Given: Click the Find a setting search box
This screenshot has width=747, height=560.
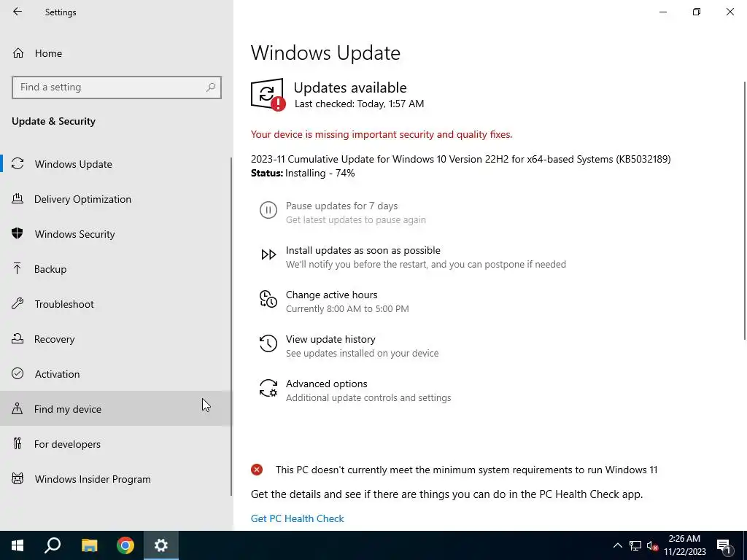Looking at the screenshot, I should [117, 87].
